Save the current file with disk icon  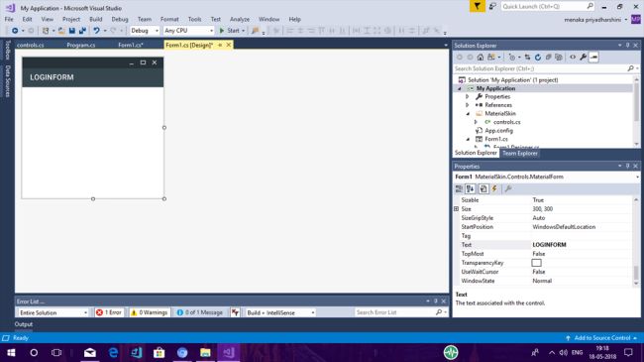pos(72,31)
